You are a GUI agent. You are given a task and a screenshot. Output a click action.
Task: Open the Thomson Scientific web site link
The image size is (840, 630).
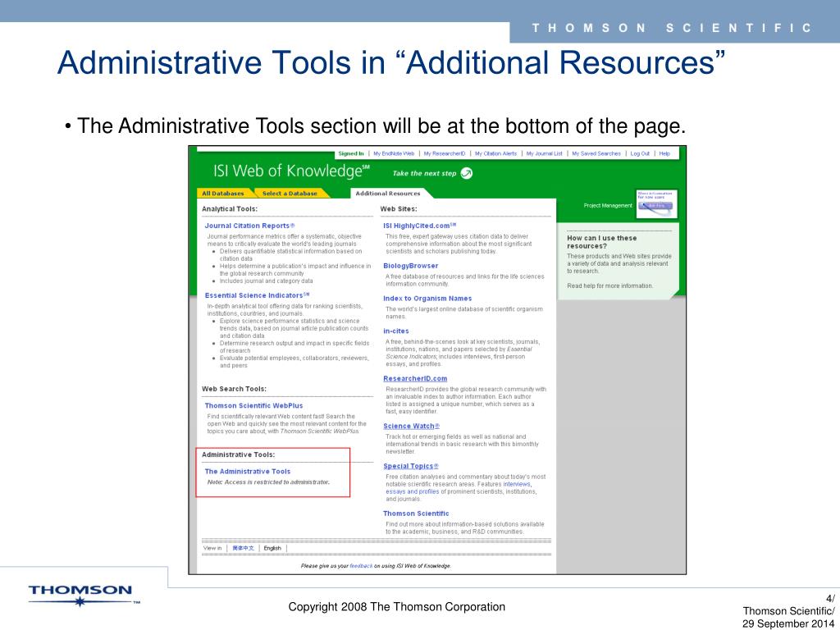click(416, 514)
